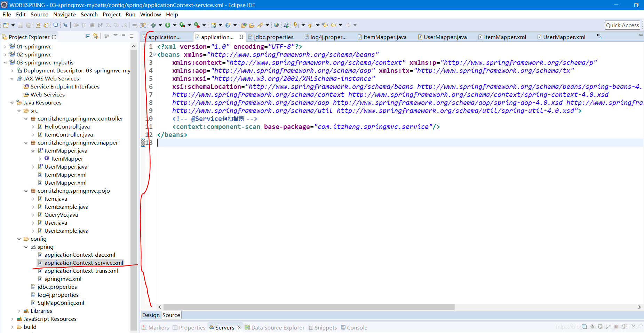Screen dimensions: 644x333
Task: Click the Open Web Browser globe icon
Action: tap(276, 25)
